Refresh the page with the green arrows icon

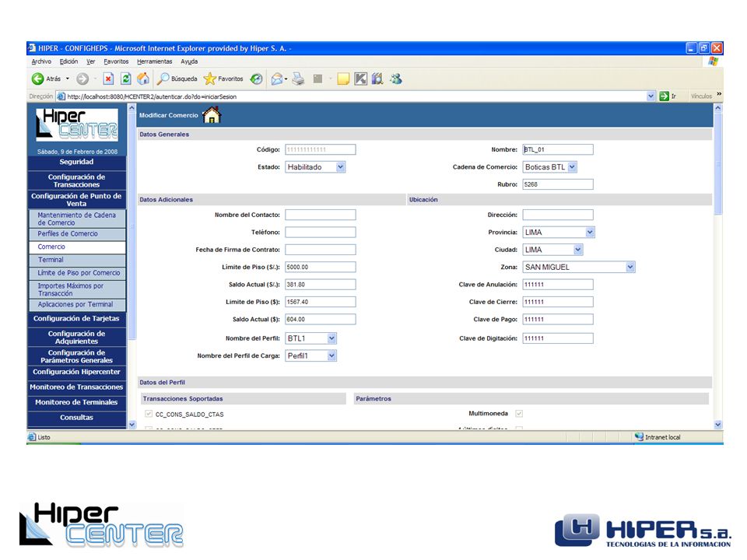[x=126, y=79]
